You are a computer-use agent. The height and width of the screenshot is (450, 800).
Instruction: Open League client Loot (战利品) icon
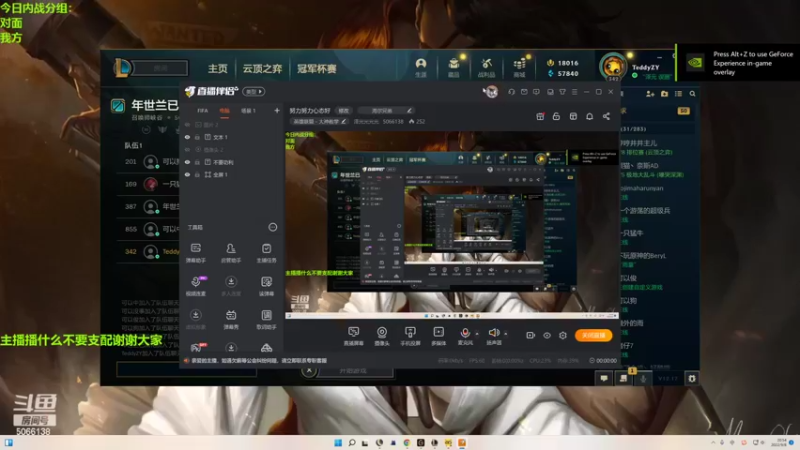[486, 67]
